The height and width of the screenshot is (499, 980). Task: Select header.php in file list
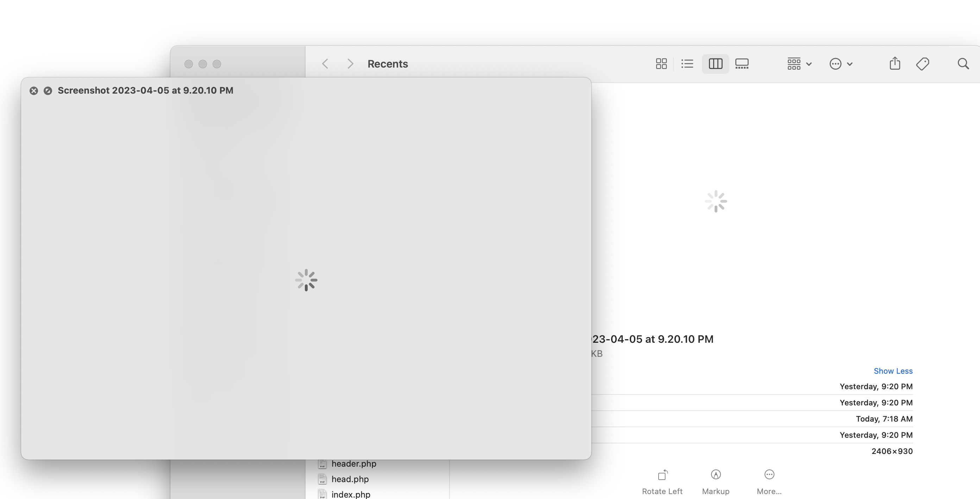coord(353,463)
